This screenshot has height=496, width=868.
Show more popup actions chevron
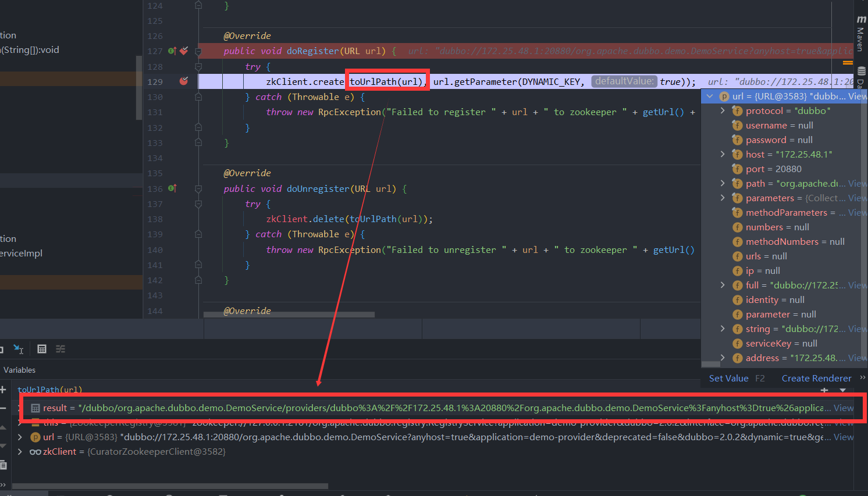point(862,377)
